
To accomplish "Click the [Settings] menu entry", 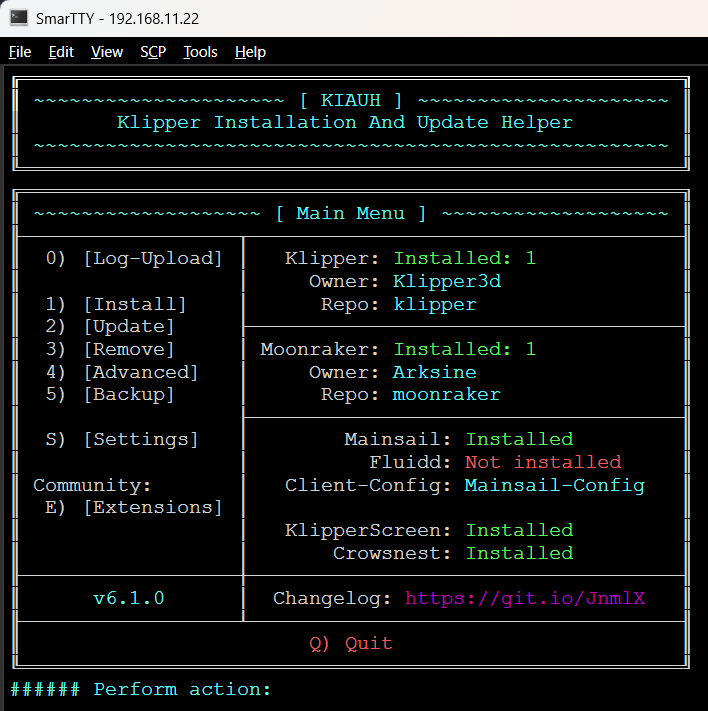I will [x=140, y=440].
